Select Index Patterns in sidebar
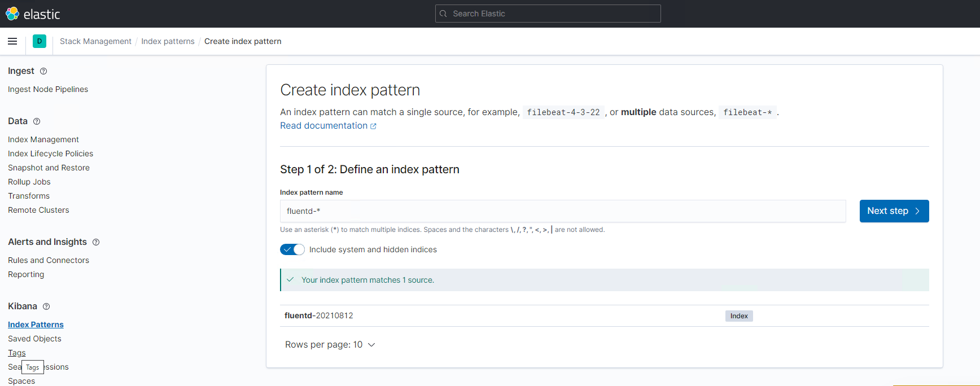980x386 pixels. [x=36, y=324]
